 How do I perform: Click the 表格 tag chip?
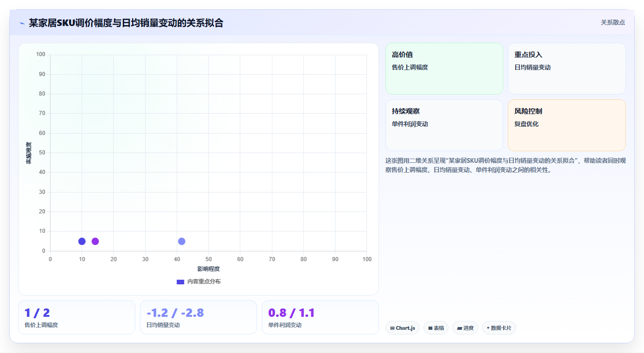tap(436, 328)
